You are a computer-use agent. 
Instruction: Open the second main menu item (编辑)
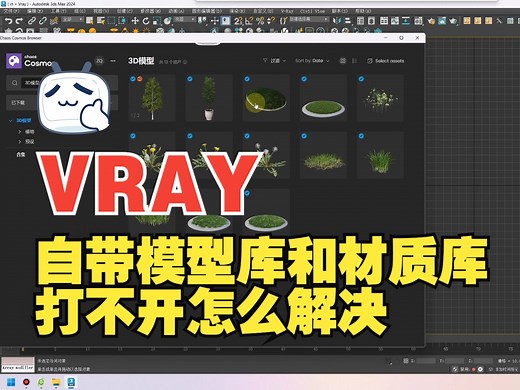coord(35,11)
